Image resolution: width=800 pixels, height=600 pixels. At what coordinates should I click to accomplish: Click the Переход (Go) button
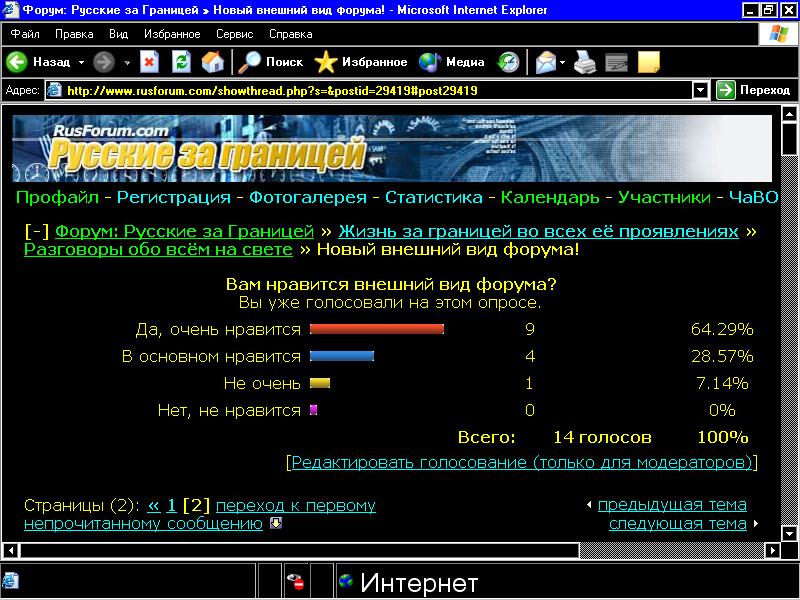coord(754,90)
